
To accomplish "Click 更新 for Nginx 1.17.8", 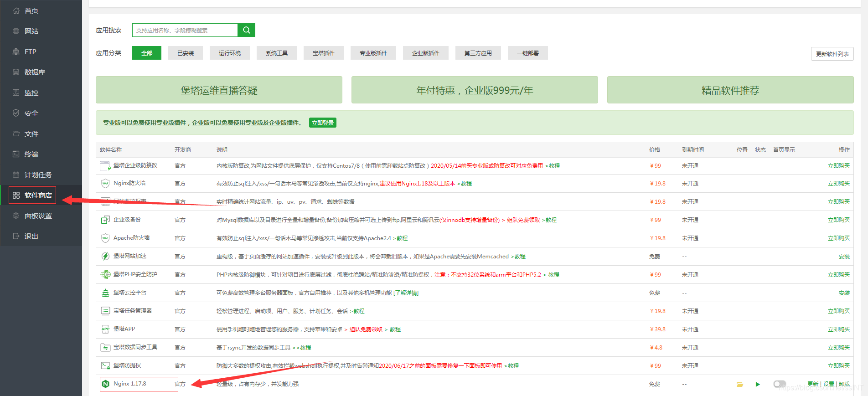I will 813,384.
